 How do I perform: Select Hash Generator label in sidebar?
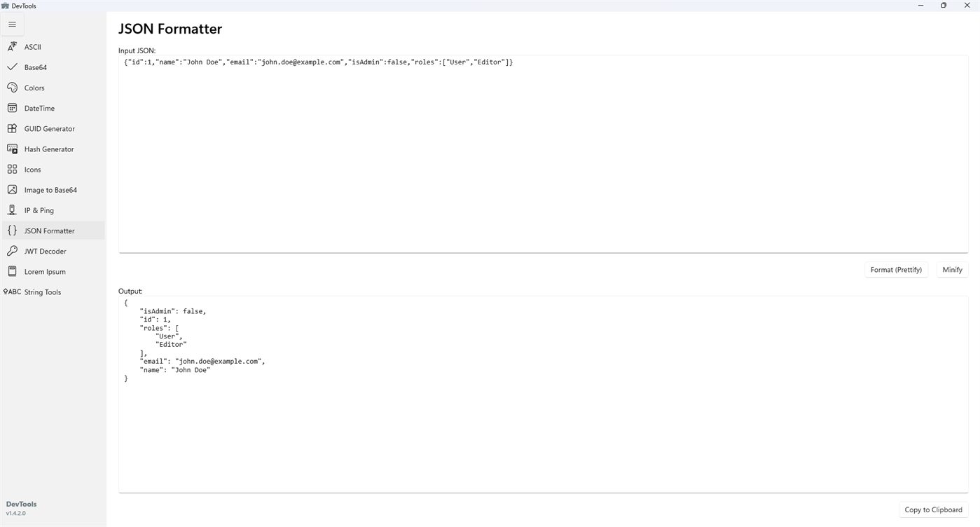pyautogui.click(x=49, y=149)
